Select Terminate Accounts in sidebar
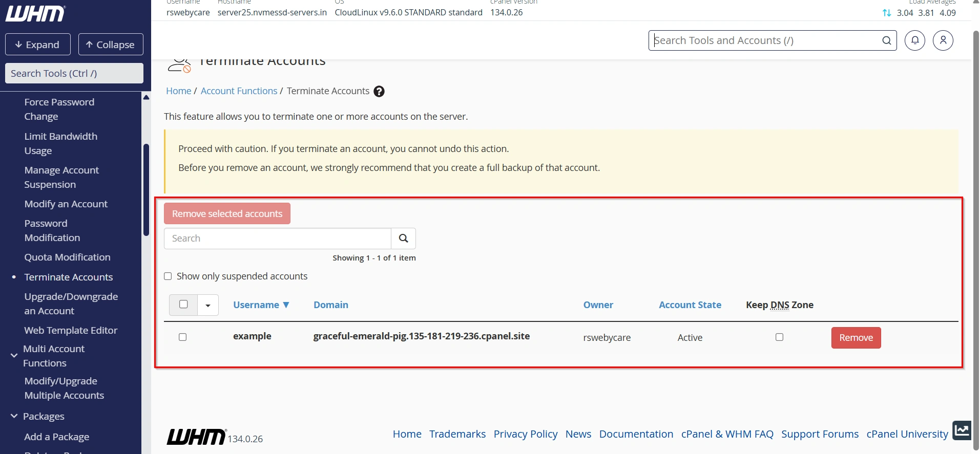 [x=69, y=277]
